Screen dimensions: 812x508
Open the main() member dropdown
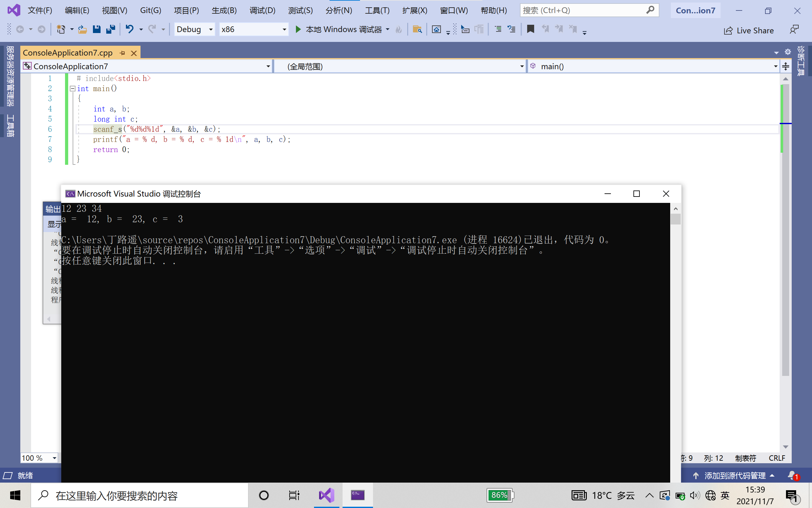653,66
